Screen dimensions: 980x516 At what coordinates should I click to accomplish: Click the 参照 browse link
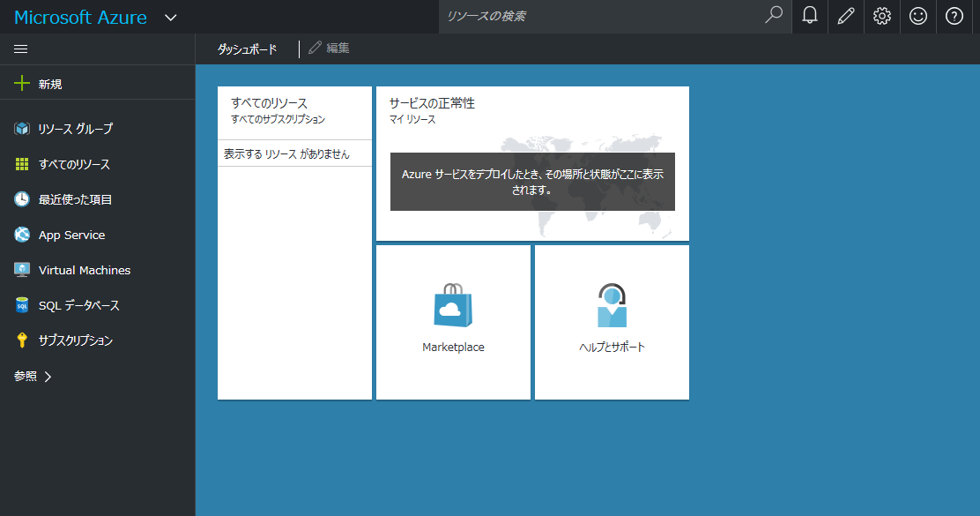26,376
